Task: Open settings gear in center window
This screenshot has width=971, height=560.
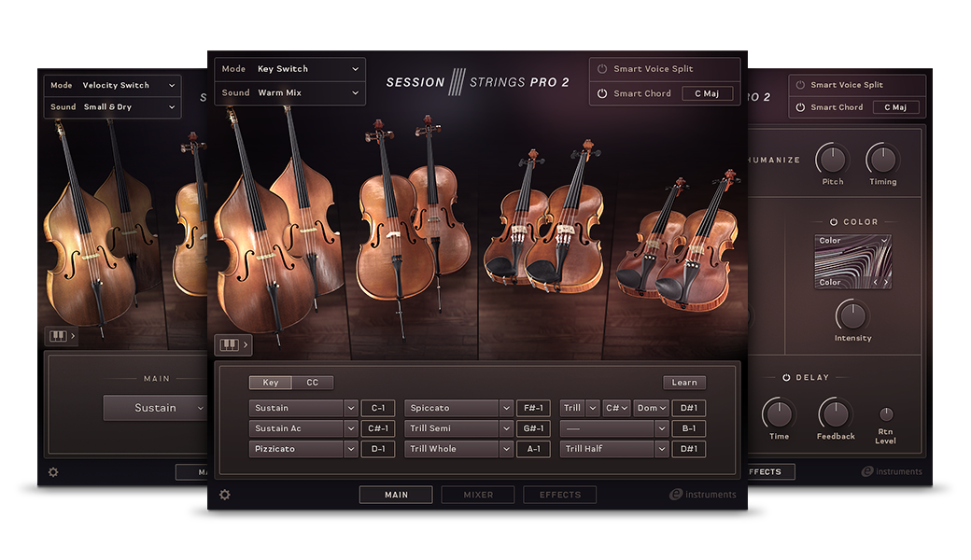Action: point(225,495)
